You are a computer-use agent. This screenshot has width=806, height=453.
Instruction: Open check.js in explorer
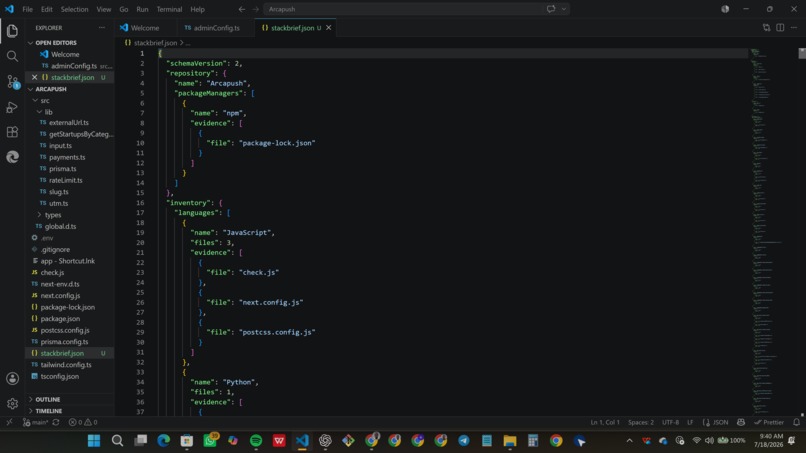[52, 273]
